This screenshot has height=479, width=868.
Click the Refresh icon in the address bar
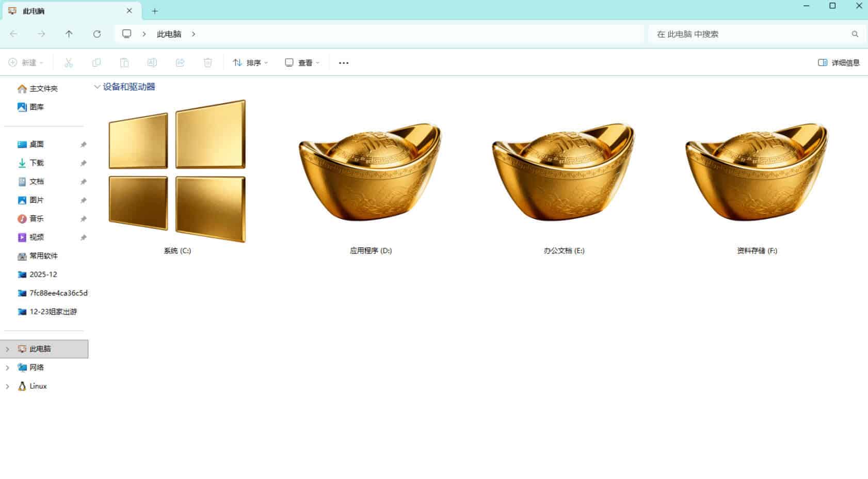pyautogui.click(x=97, y=34)
